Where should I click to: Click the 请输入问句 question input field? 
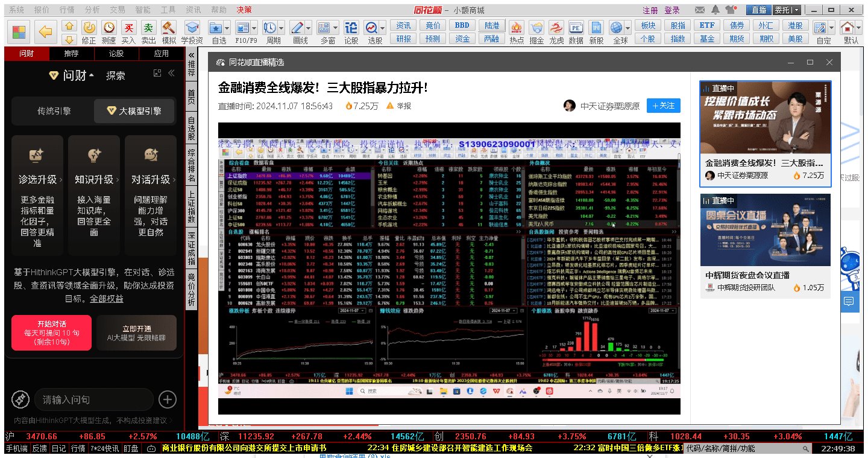(x=93, y=399)
